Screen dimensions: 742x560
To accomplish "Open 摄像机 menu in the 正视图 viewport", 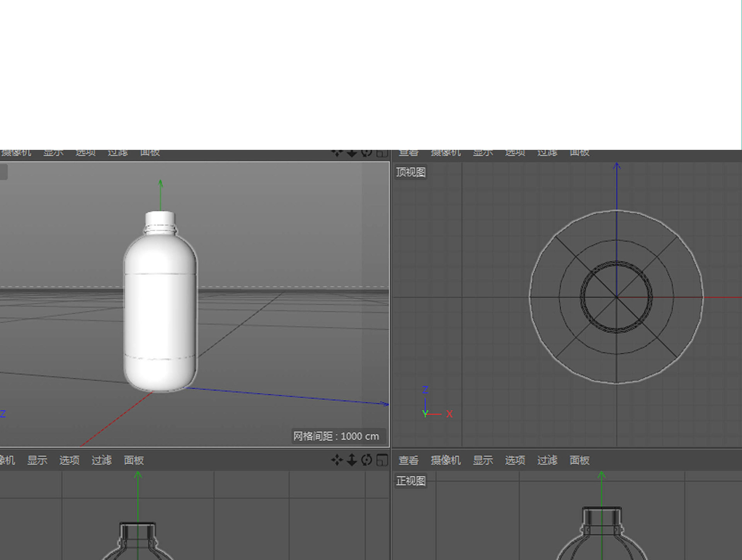I will (x=446, y=460).
